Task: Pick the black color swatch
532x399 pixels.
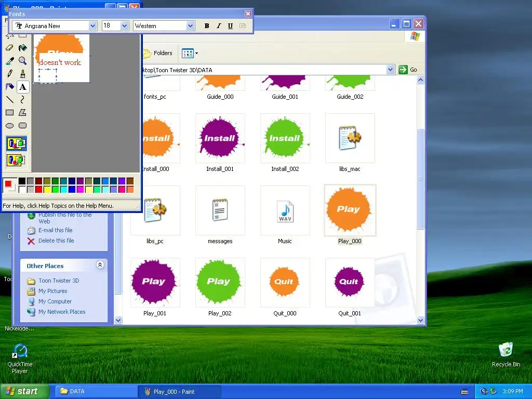Action: (22, 181)
